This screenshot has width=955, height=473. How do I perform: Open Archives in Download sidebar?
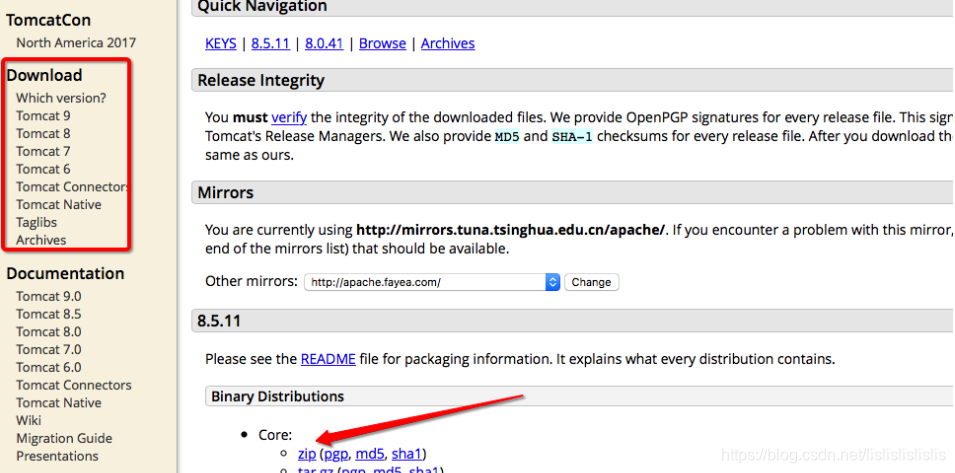pyautogui.click(x=41, y=240)
